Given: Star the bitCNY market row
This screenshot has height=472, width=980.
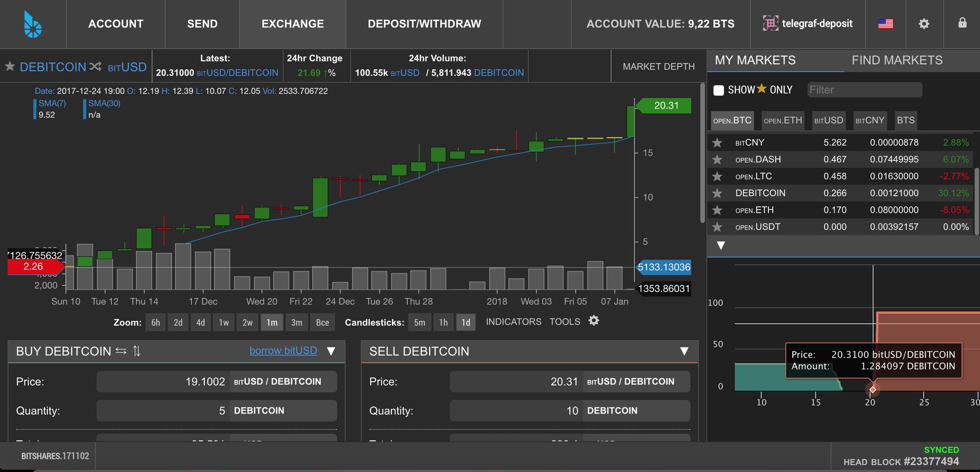Looking at the screenshot, I should coord(717,143).
